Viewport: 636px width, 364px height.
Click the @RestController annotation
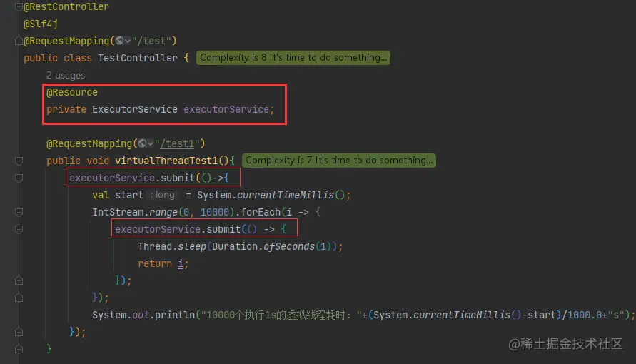click(66, 6)
